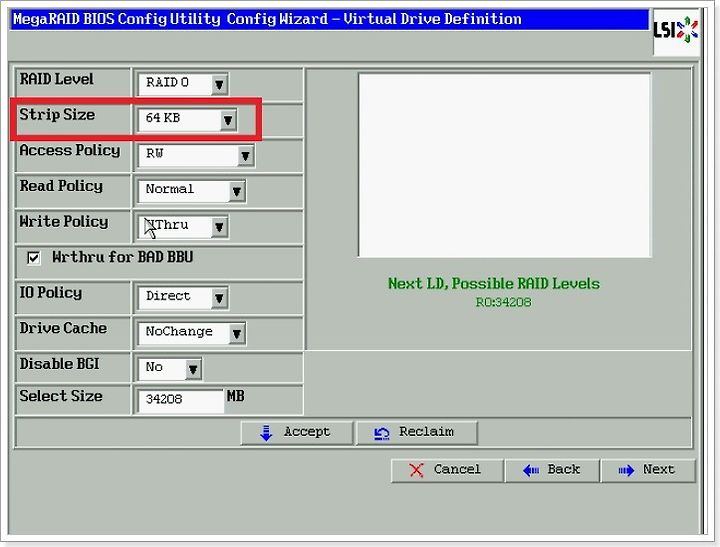This screenshot has height=547, width=720.
Task: Click the Next LD, Possible RAID Levels heading
Action: pyautogui.click(x=494, y=284)
